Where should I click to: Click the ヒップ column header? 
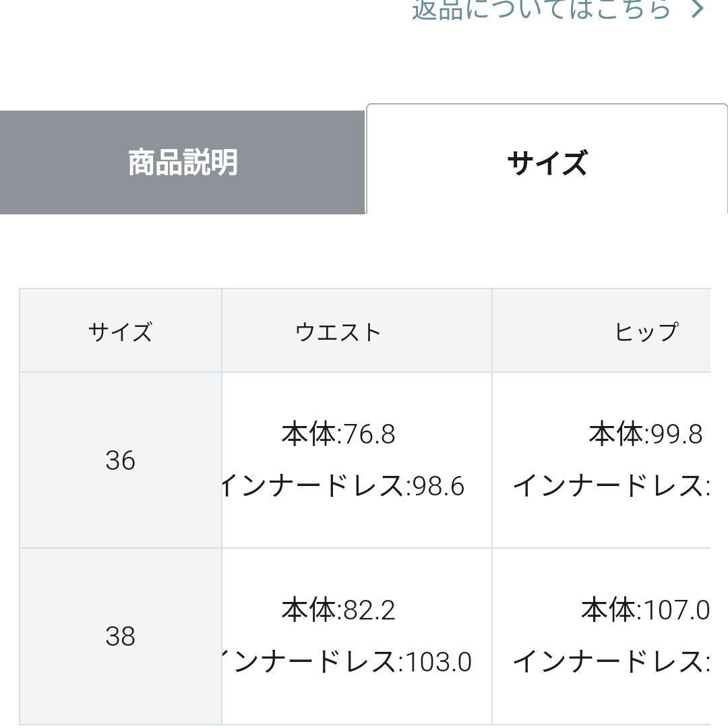tap(645, 332)
